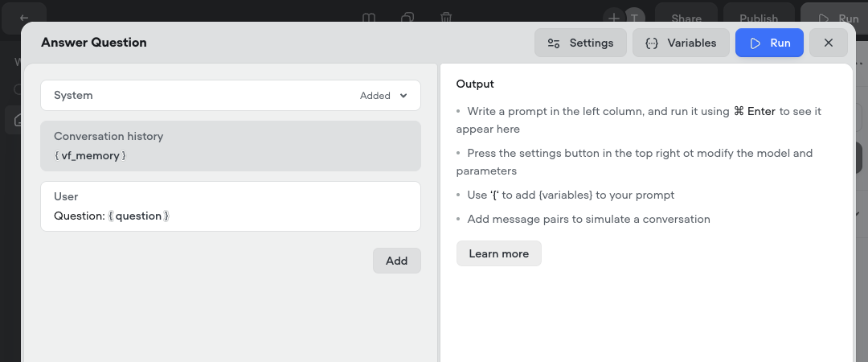
Task: Click the Publish button in the background window
Action: (x=759, y=19)
